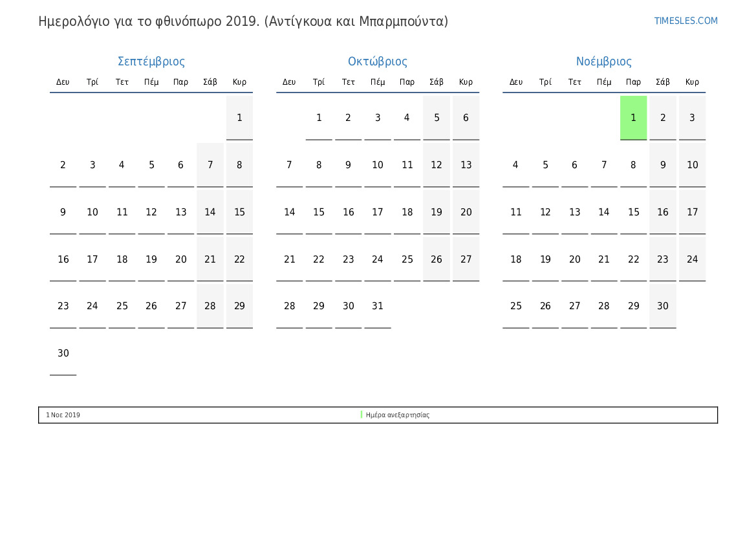This screenshot has height=535, width=756.
Task: Select day 30 in Σεπτέμβριος
Action: coord(63,353)
